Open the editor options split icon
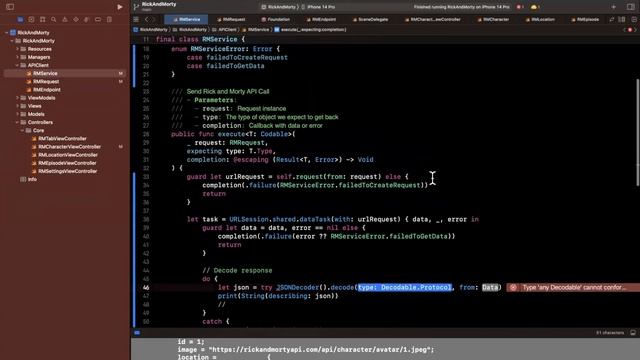 622,19
